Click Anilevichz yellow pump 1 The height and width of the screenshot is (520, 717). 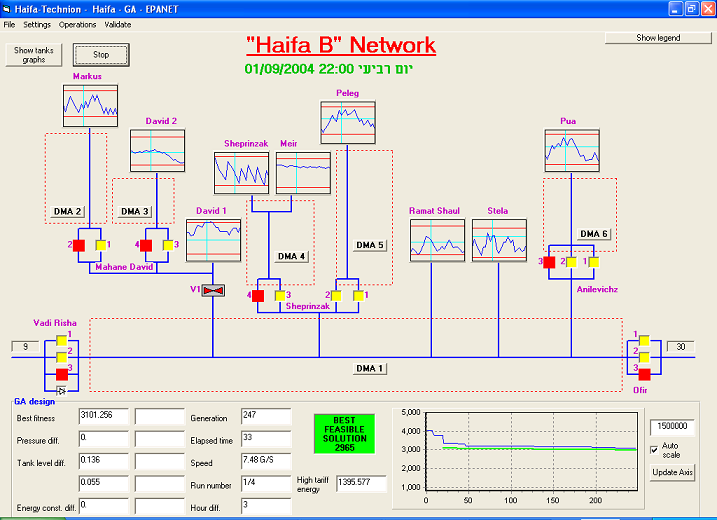(x=594, y=262)
